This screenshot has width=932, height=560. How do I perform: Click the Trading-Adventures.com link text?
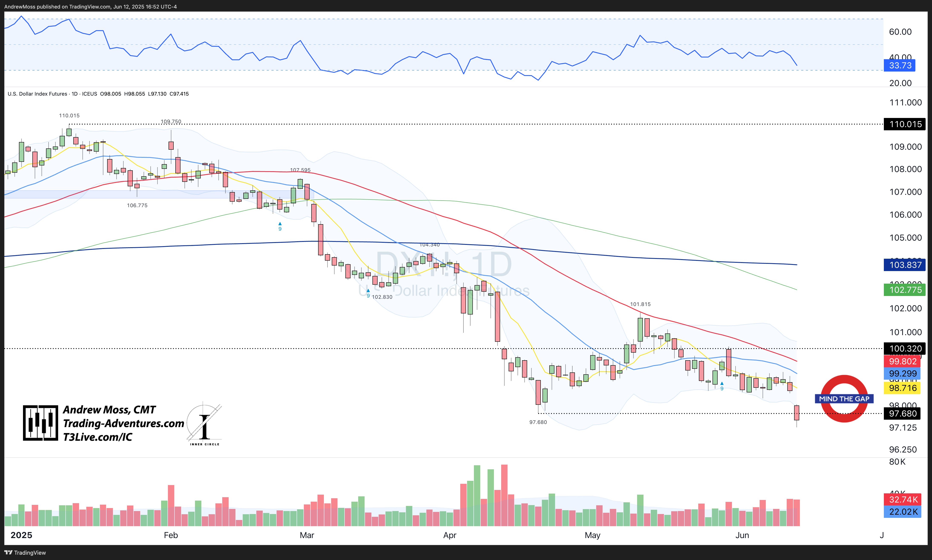(x=124, y=423)
